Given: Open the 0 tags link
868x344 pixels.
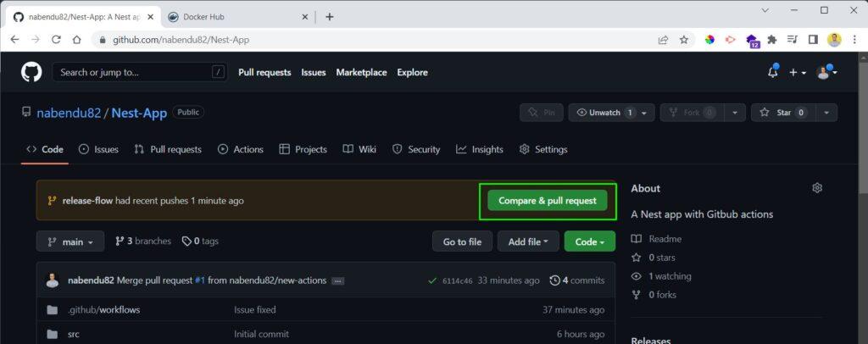Looking at the screenshot, I should (200, 241).
